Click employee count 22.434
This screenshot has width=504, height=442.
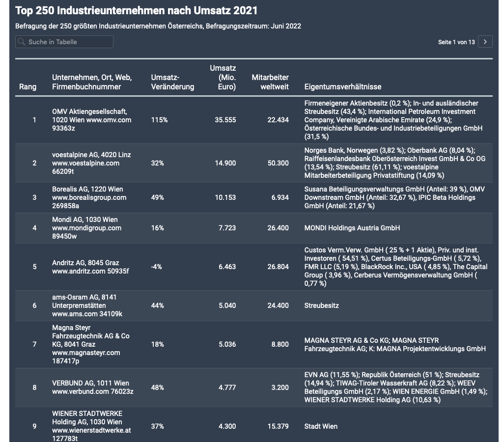(278, 120)
